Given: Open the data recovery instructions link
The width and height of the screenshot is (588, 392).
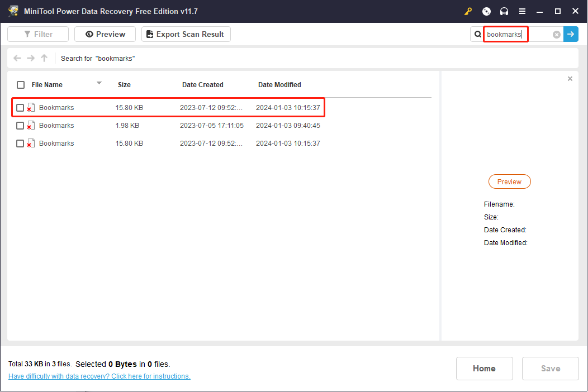Looking at the screenshot, I should click(x=99, y=376).
